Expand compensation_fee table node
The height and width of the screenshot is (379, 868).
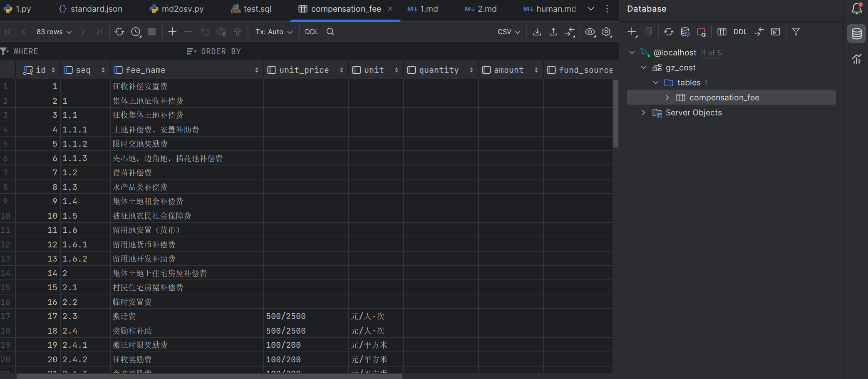point(667,97)
